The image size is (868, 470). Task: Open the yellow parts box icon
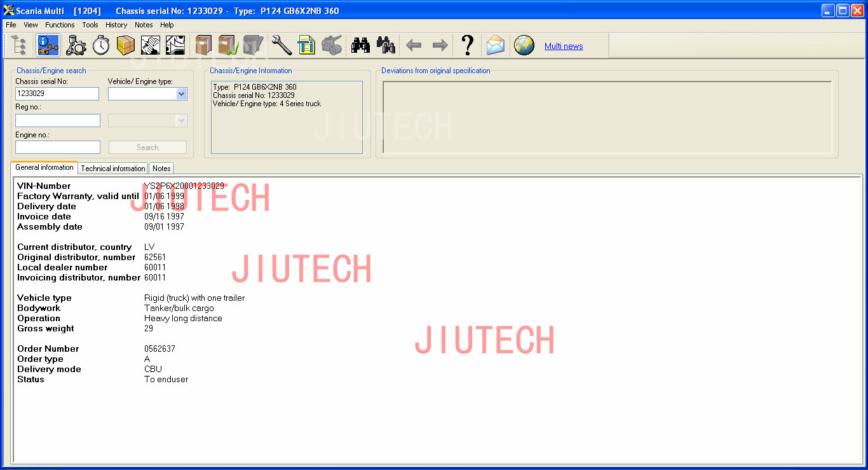[126, 45]
